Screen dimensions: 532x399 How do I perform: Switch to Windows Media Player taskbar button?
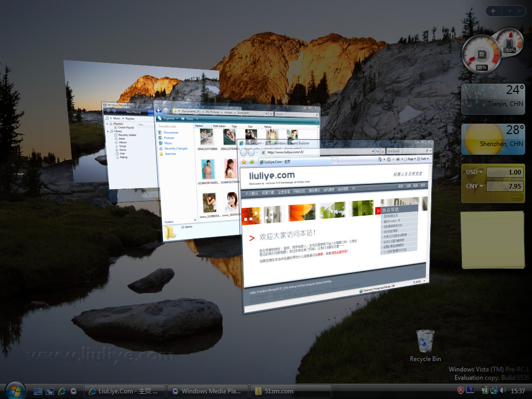tap(207, 391)
